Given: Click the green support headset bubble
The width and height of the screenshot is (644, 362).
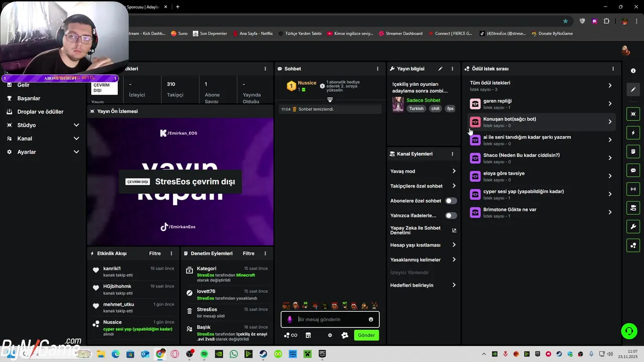Looking at the screenshot, I should [629, 331].
